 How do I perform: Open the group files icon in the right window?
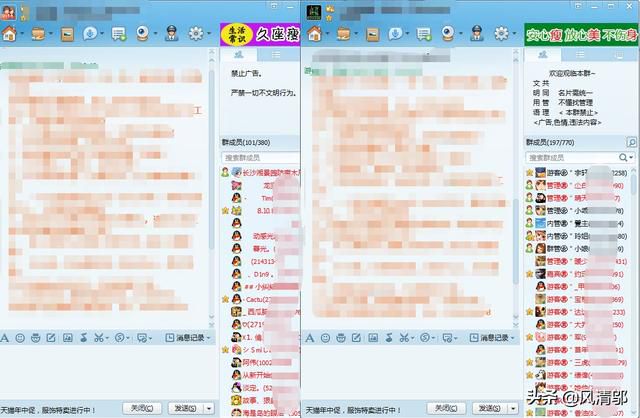[343, 34]
